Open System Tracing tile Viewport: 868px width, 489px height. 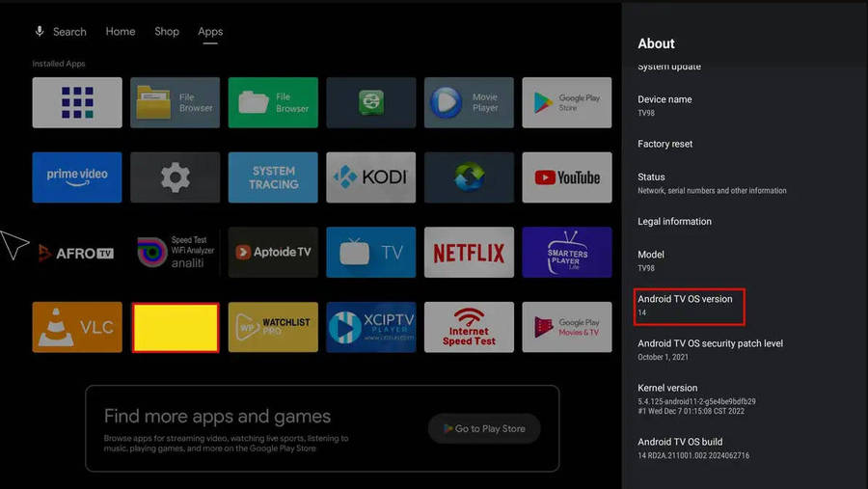pos(273,177)
